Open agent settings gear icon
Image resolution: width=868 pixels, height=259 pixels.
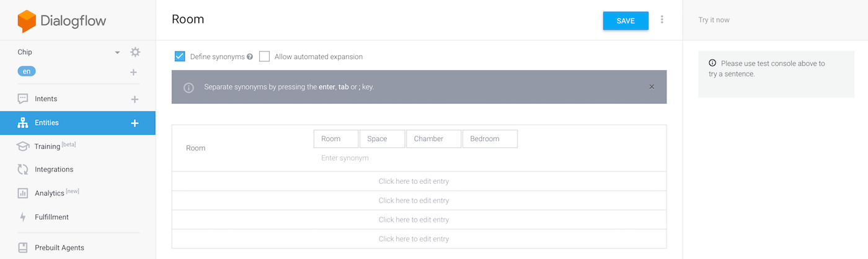(x=135, y=52)
